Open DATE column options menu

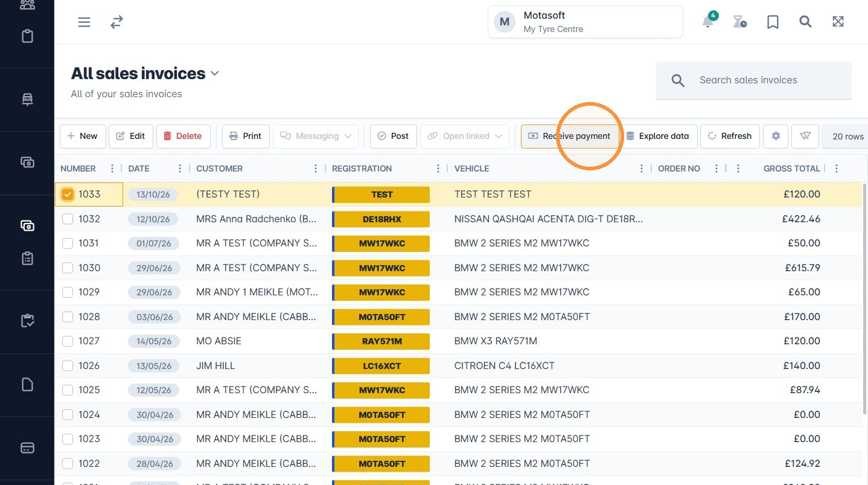click(x=180, y=169)
